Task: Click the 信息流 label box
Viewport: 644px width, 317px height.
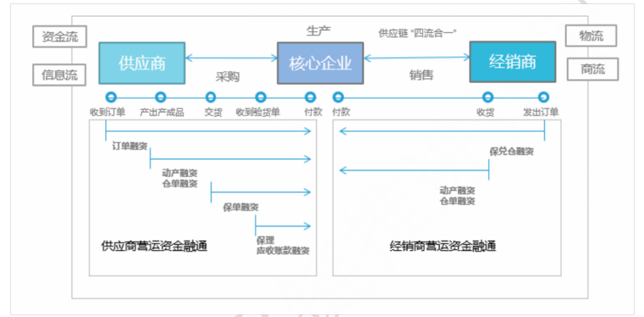Action: [x=60, y=74]
